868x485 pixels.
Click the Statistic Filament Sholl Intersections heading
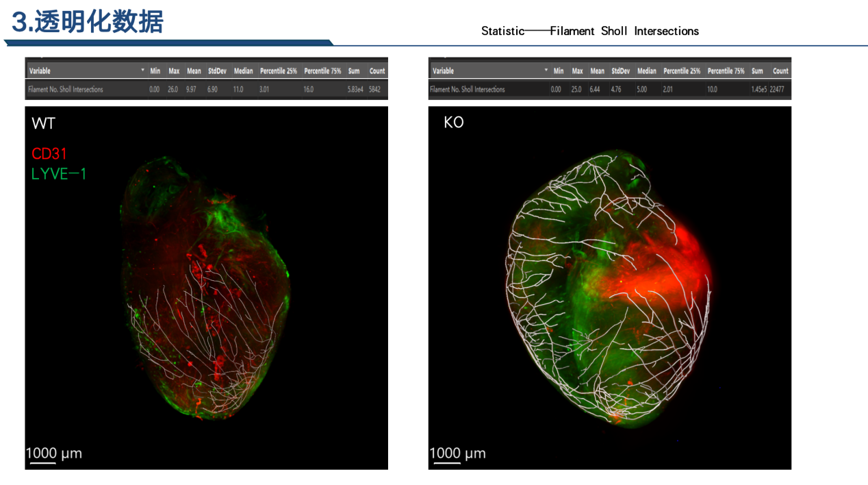(589, 31)
